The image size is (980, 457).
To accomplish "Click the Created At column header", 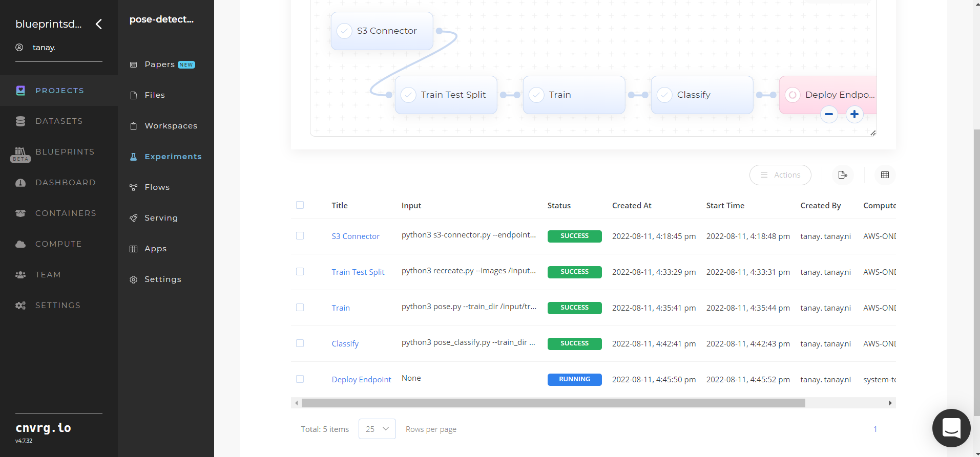I will (x=632, y=205).
